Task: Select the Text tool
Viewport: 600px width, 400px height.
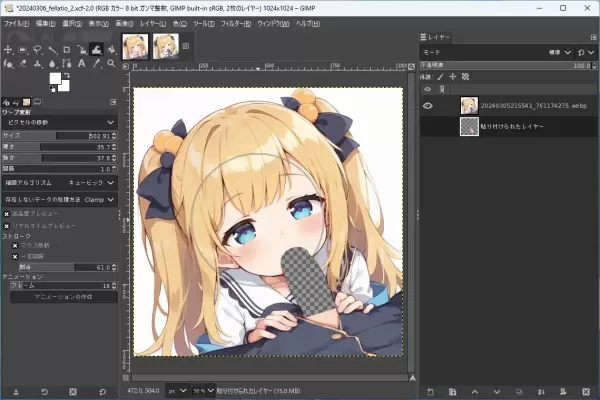Action: (82, 64)
